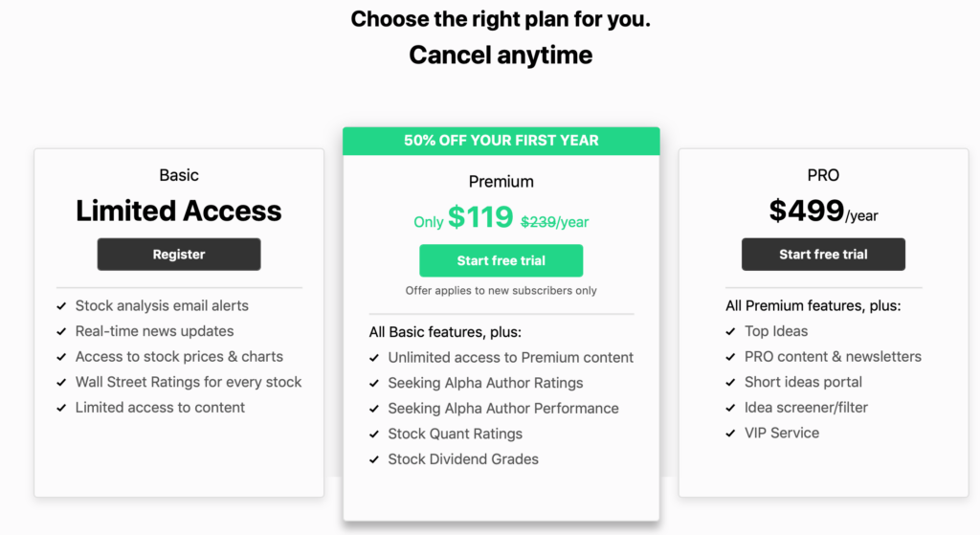The image size is (980, 535).
Task: Click checkmark beside Wall Street Ratings item
Action: click(x=61, y=383)
